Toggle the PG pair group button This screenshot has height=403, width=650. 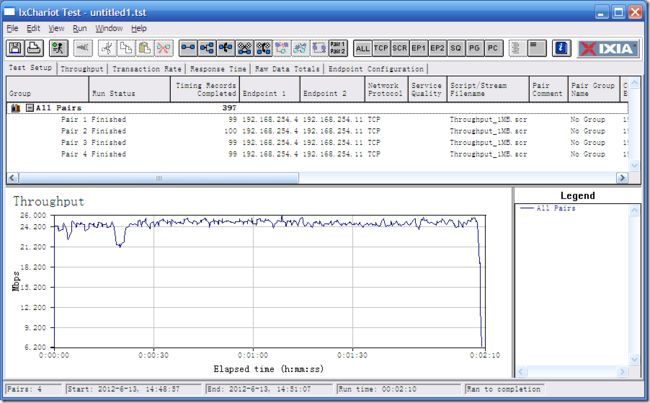[x=474, y=48]
